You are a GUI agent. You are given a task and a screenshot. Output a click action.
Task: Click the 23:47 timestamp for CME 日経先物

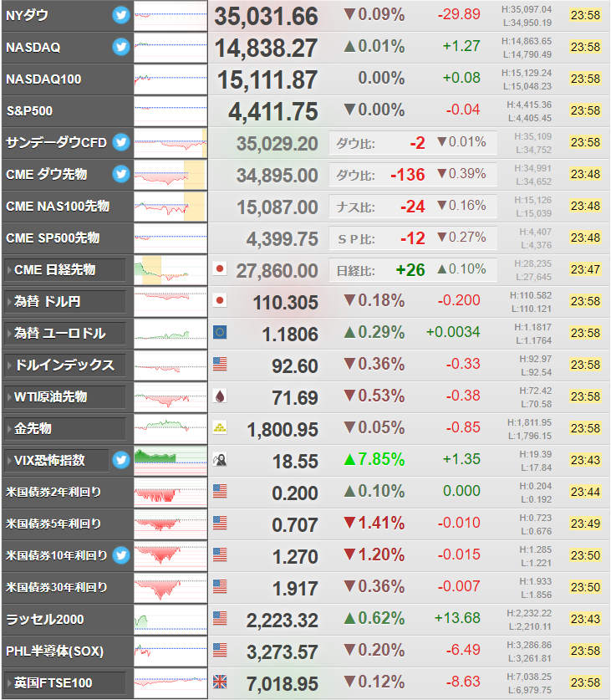tap(585, 269)
